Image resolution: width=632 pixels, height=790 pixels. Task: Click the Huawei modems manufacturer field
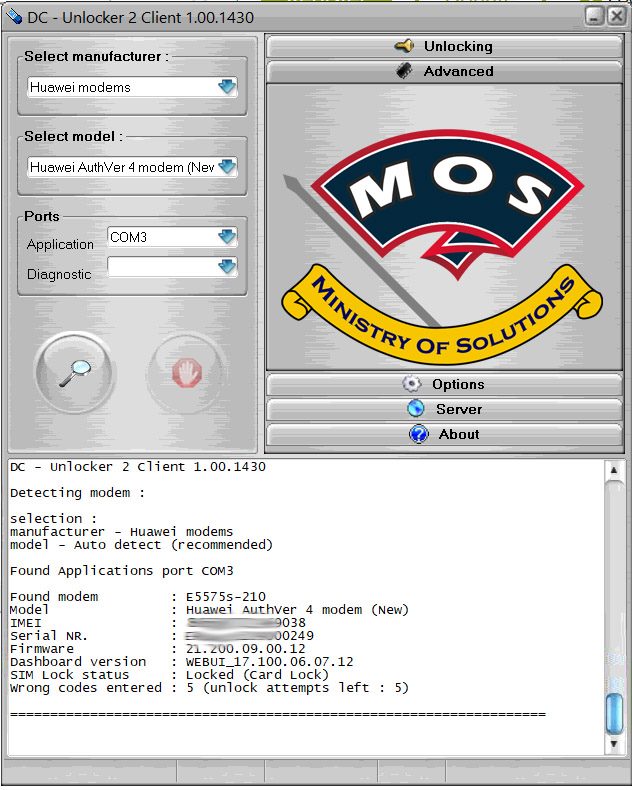click(x=132, y=87)
